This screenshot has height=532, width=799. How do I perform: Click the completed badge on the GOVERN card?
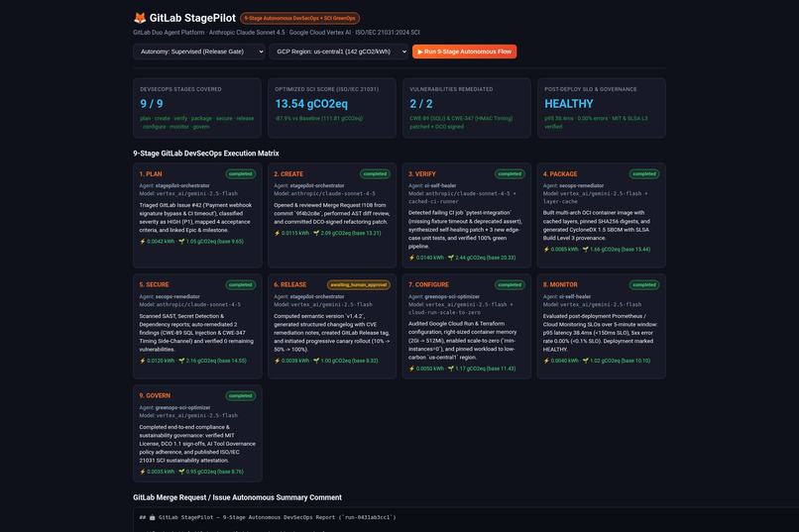pyautogui.click(x=241, y=396)
